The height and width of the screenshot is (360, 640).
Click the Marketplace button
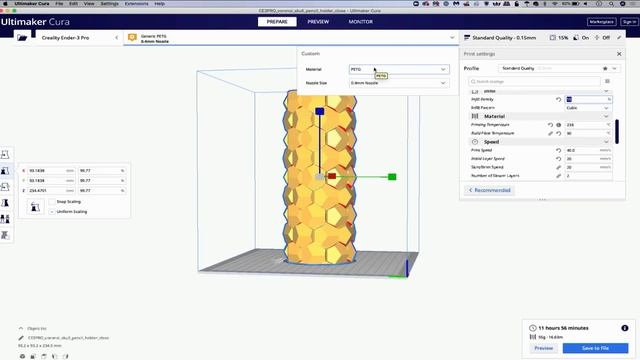[x=602, y=22]
